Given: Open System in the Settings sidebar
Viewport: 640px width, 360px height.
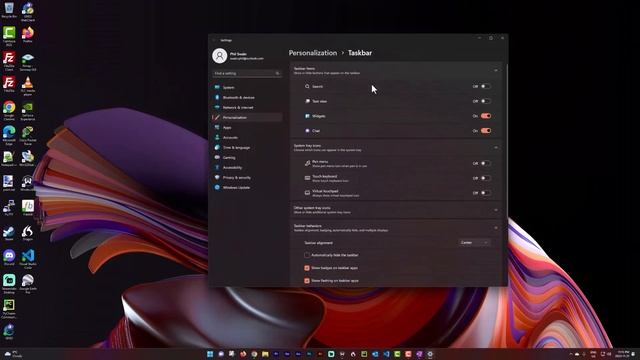Looking at the screenshot, I should point(247,87).
